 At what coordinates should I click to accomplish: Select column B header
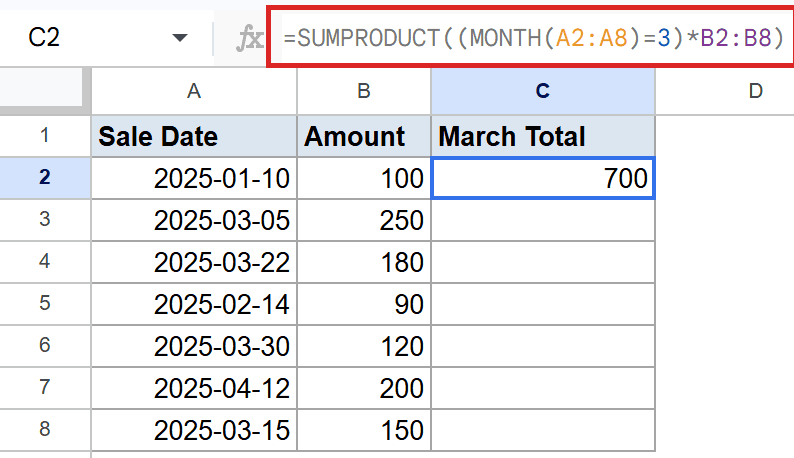364,91
